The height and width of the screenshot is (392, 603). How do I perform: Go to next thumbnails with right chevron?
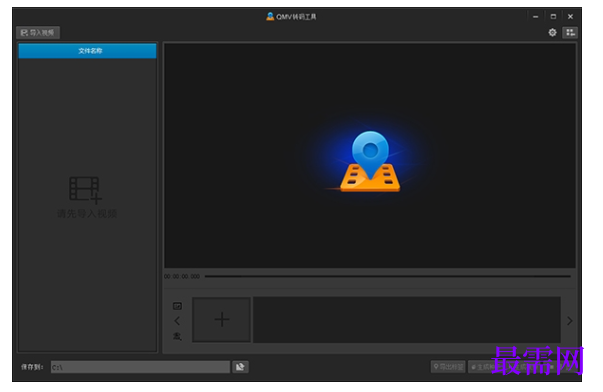570,321
